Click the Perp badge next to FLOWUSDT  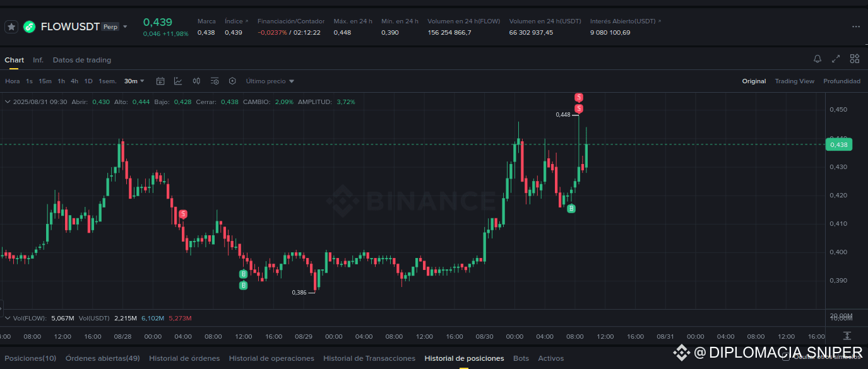[x=110, y=27]
